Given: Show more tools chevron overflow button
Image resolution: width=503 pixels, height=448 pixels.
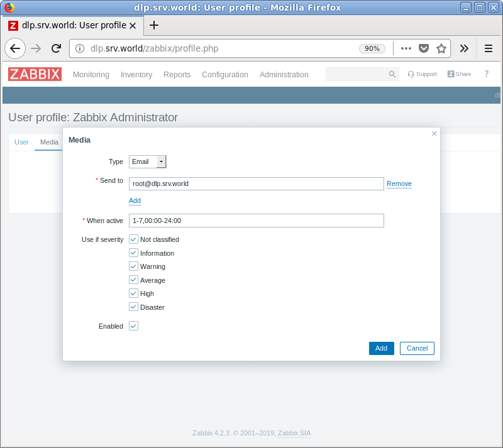Looking at the screenshot, I should tap(464, 48).
